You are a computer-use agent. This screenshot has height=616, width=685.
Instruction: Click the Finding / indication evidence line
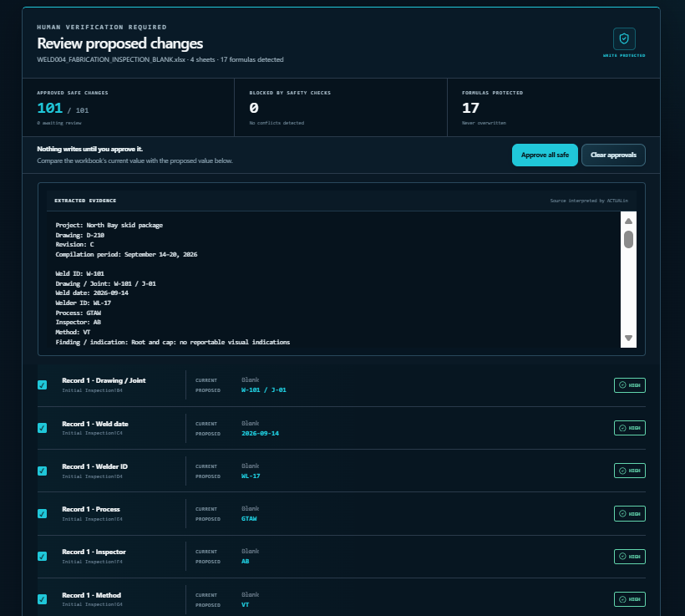pos(173,342)
